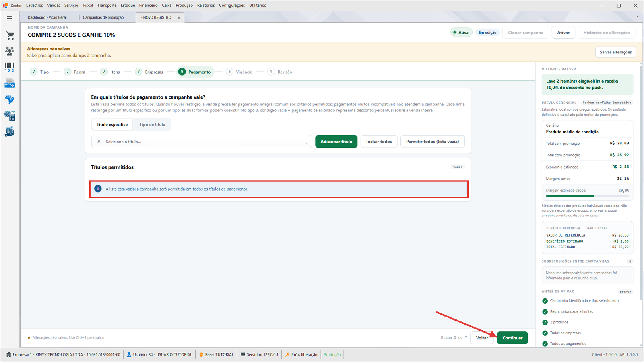
Task: Click the server icon beside Servidor
Action: (243, 355)
